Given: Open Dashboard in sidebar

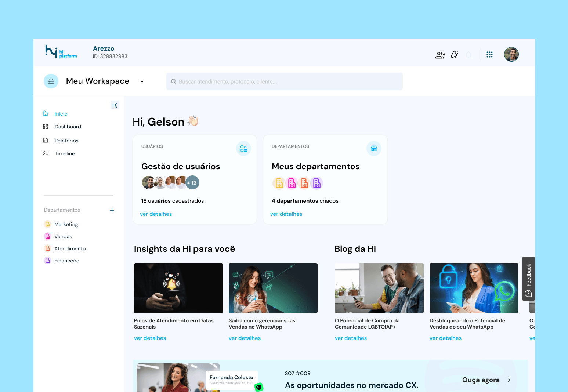Looking at the screenshot, I should [x=68, y=127].
